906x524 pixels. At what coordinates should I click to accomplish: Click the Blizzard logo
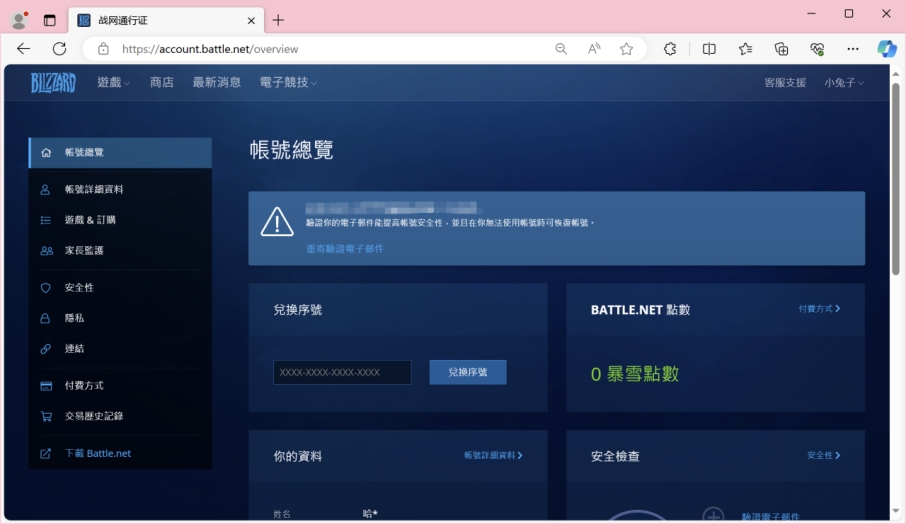pyautogui.click(x=53, y=83)
